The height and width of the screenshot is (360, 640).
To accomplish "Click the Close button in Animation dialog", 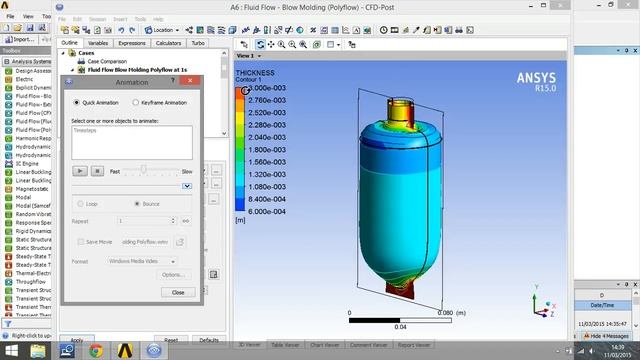I will pyautogui.click(x=178, y=292).
